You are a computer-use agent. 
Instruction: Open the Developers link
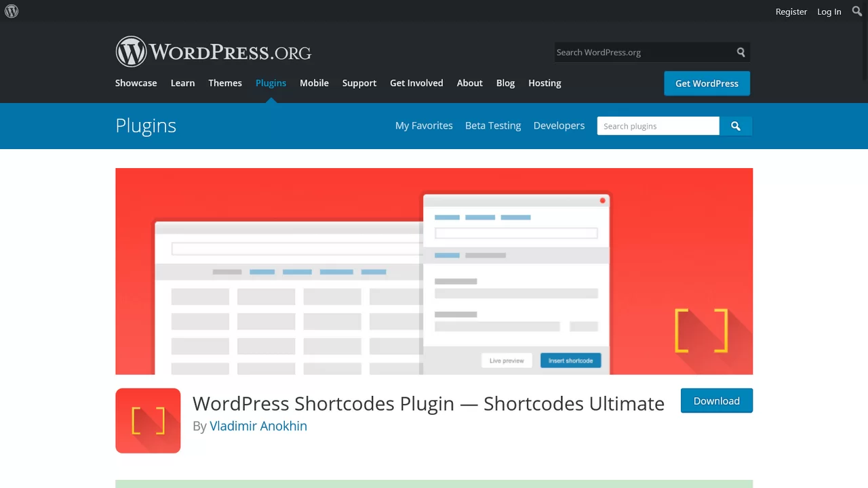click(559, 125)
